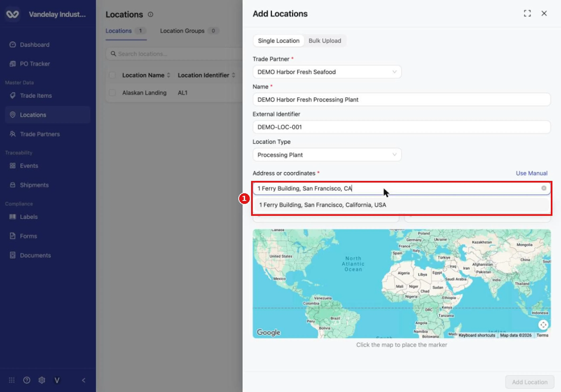Image resolution: width=561 pixels, height=392 pixels.
Task: Select the 1 Ferry Building California suggestion
Action: coord(401,205)
